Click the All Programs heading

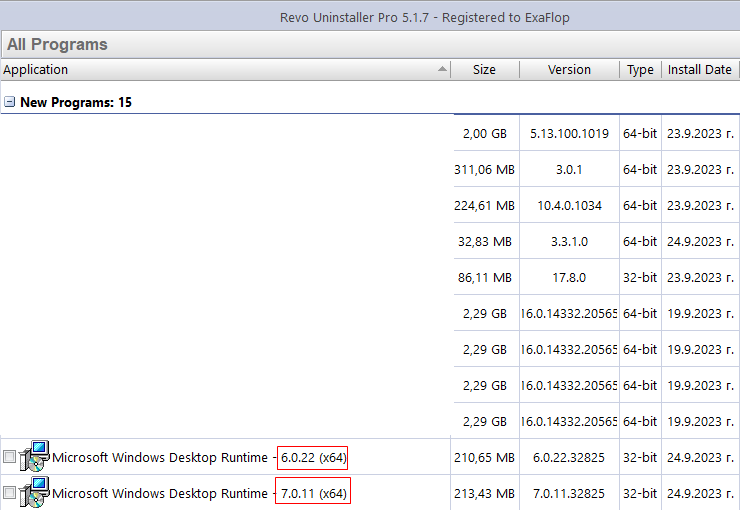(x=57, y=44)
